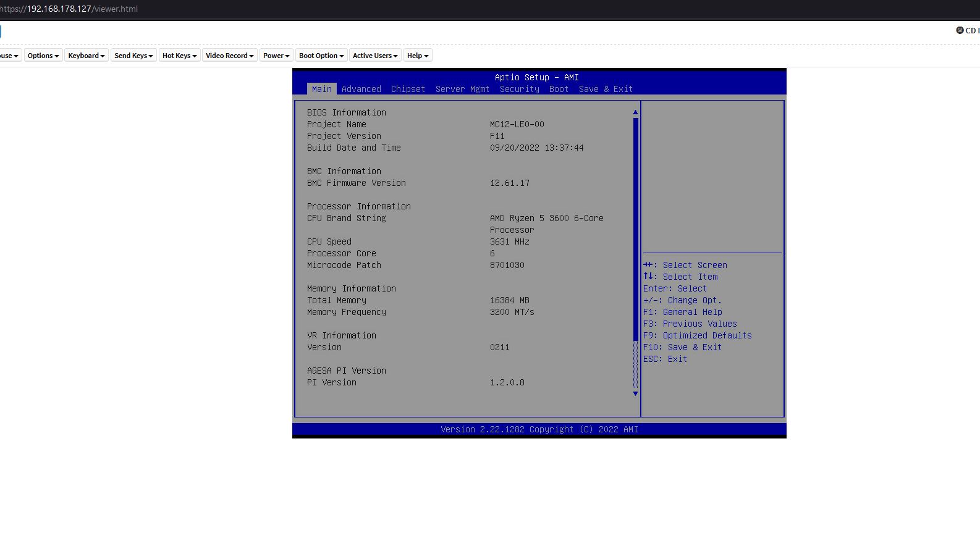Click the browser URL address text
980x541 pixels.
click(x=69, y=9)
